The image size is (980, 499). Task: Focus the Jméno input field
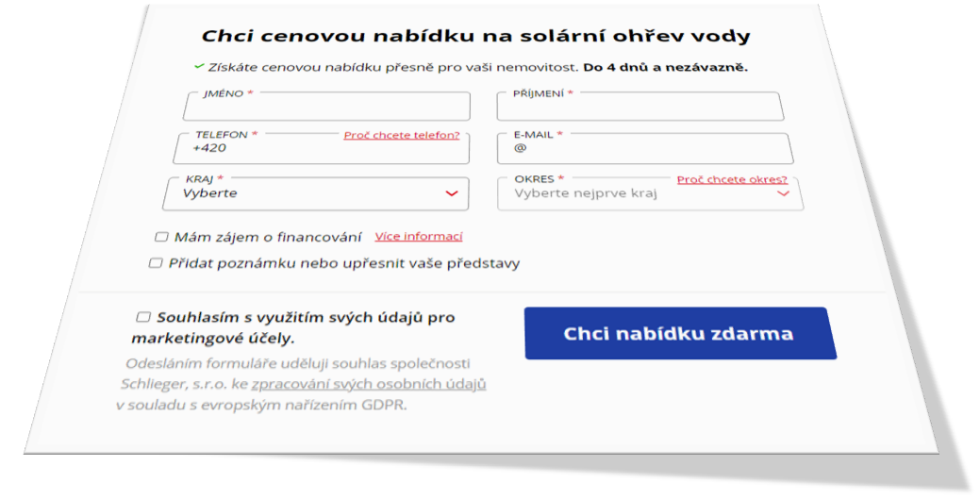pyautogui.click(x=325, y=108)
